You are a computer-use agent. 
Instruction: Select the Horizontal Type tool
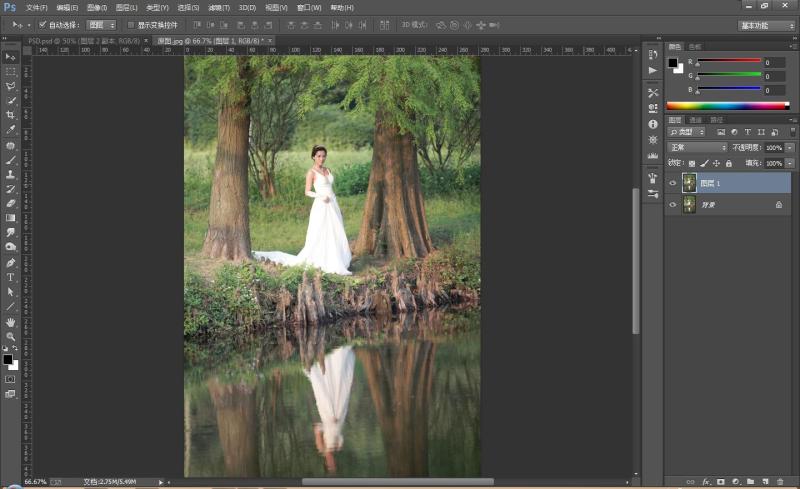point(10,277)
